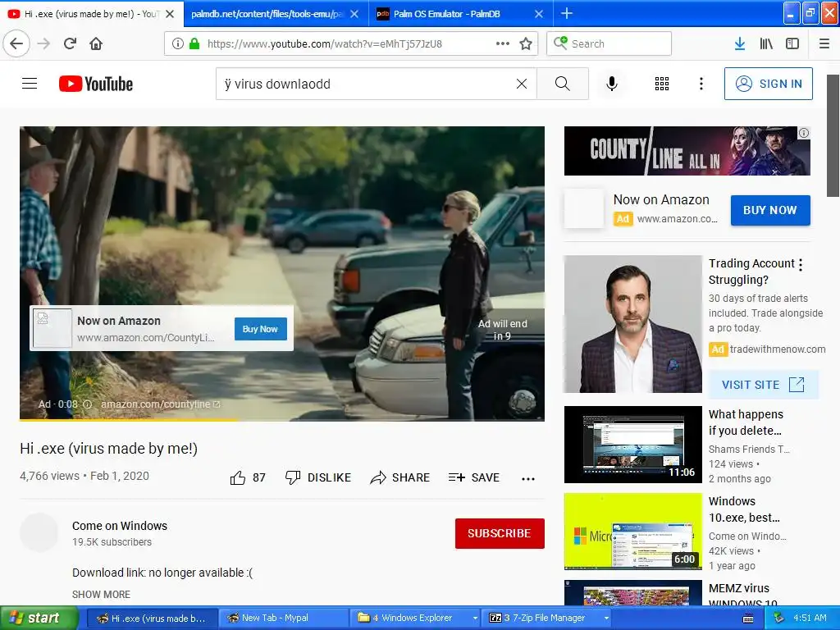Subscribe to Come on Windows channel
Screen dimensions: 840x630
tap(500, 533)
